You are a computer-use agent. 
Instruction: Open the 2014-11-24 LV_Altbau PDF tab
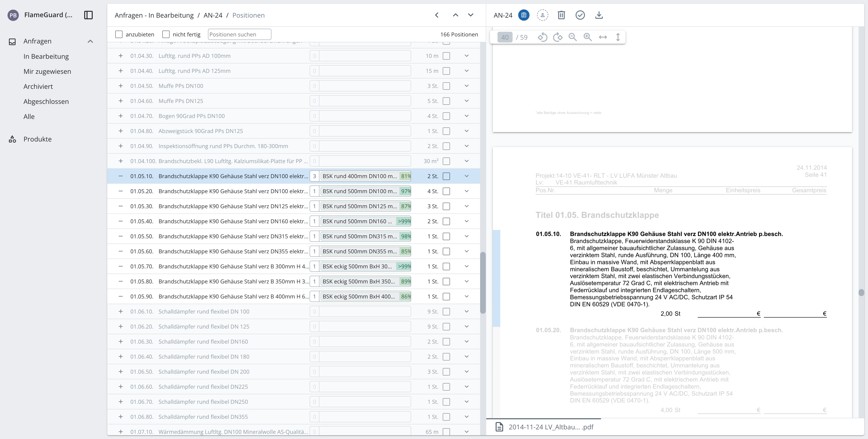click(544, 427)
